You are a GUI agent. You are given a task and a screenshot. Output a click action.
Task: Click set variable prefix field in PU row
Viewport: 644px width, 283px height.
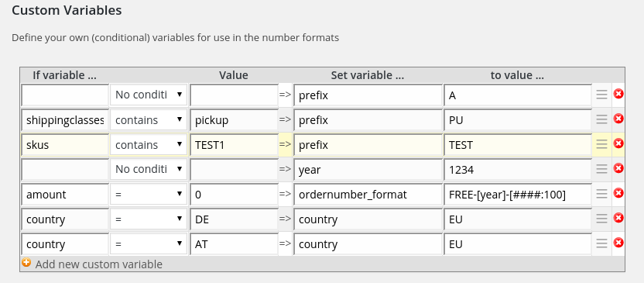[x=368, y=119]
